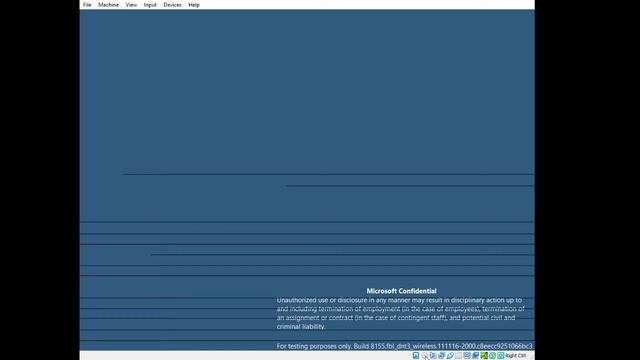This screenshot has height=360, width=640.
Task: Click the optical drive status icon
Action: [424, 356]
